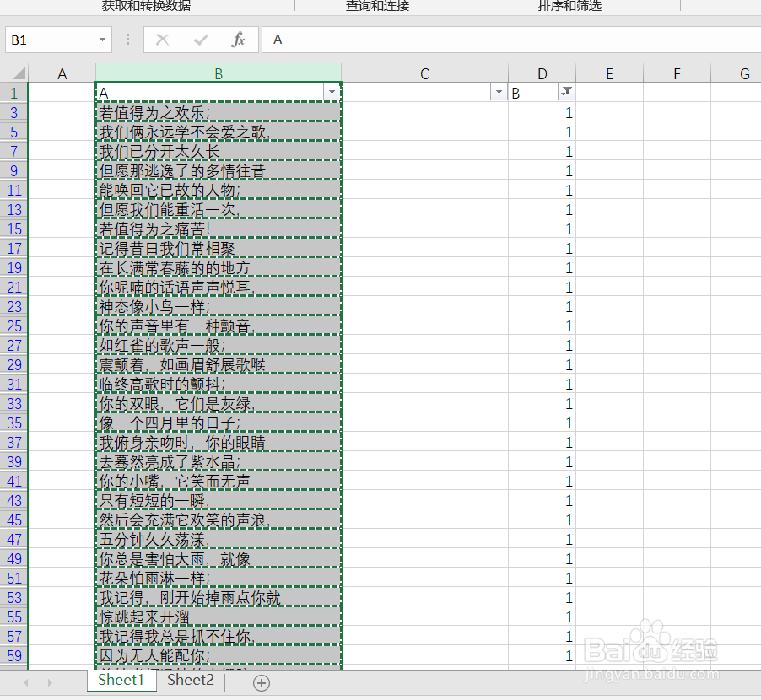Screen dimensions: 761x700
Task: Click cell containing 震颤着, 如画眉舒展歌喉
Action: [219, 364]
